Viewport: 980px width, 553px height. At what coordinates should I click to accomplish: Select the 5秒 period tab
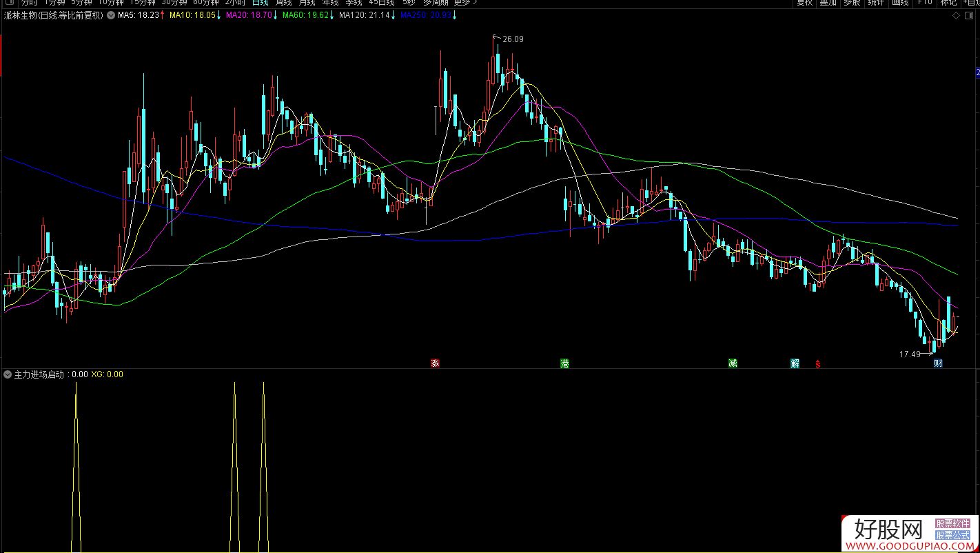(x=409, y=3)
